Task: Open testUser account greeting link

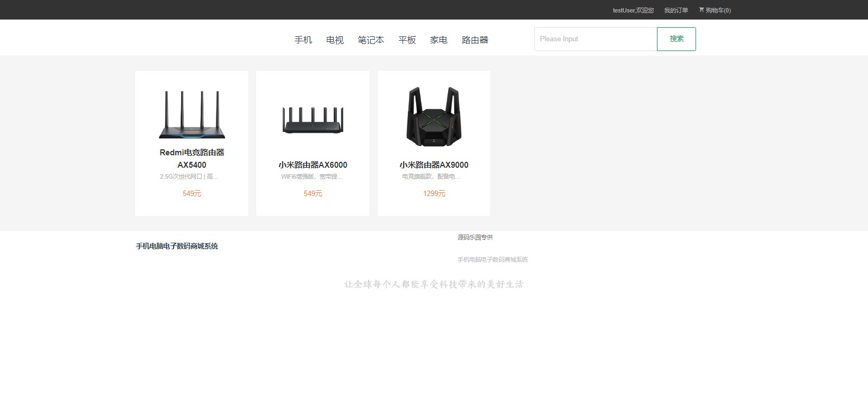Action: 633,10
